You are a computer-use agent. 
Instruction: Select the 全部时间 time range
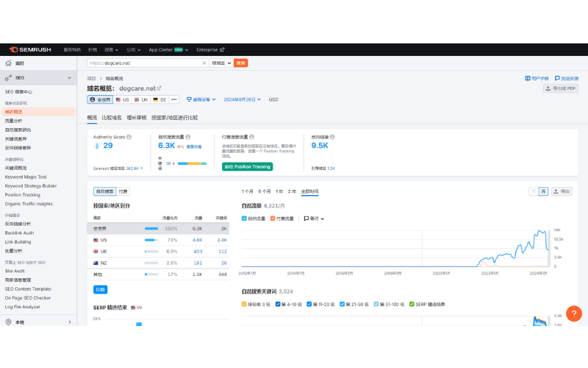309,191
